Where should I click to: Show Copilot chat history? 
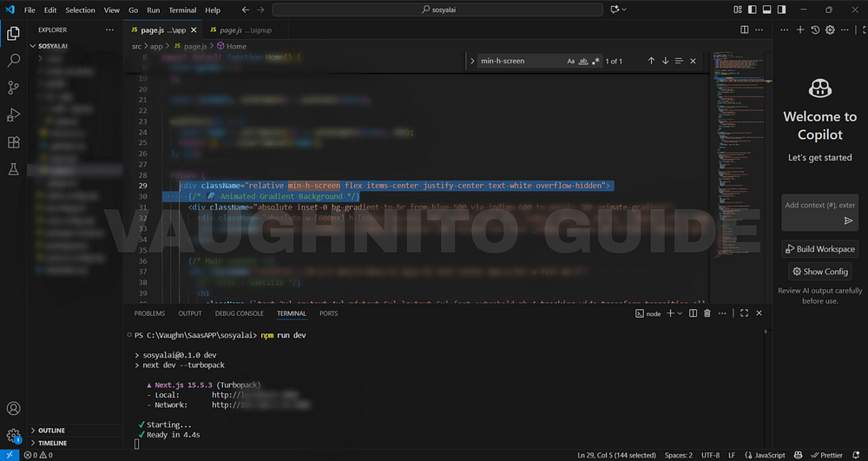tap(815, 30)
